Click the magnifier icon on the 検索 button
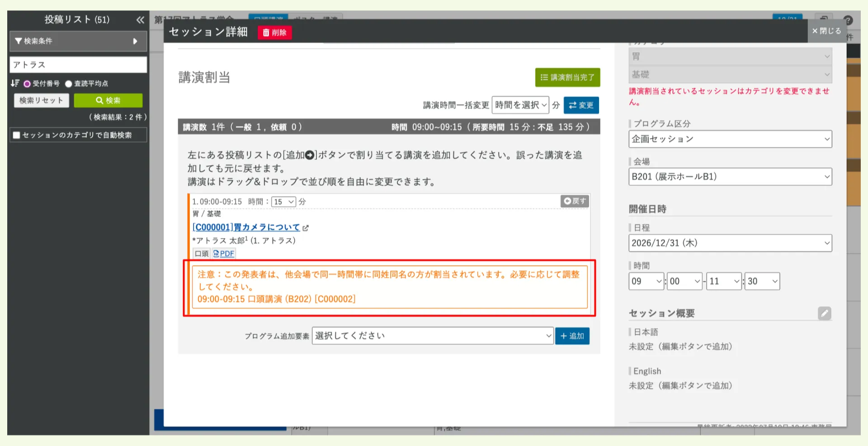This screenshot has height=446, width=868. click(100, 100)
